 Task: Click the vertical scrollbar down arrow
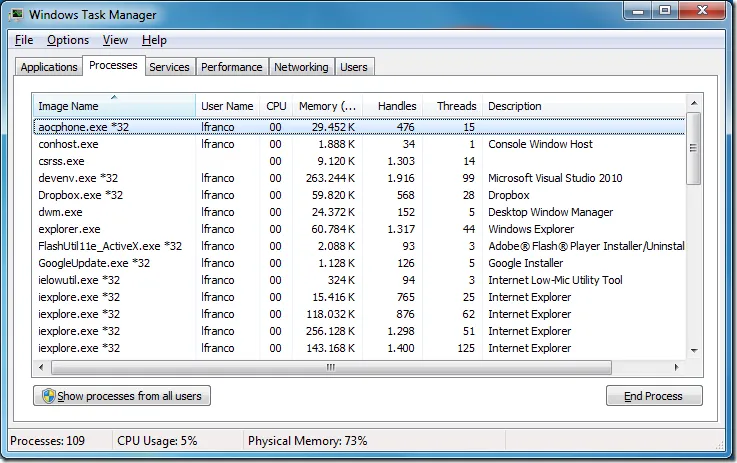(693, 350)
